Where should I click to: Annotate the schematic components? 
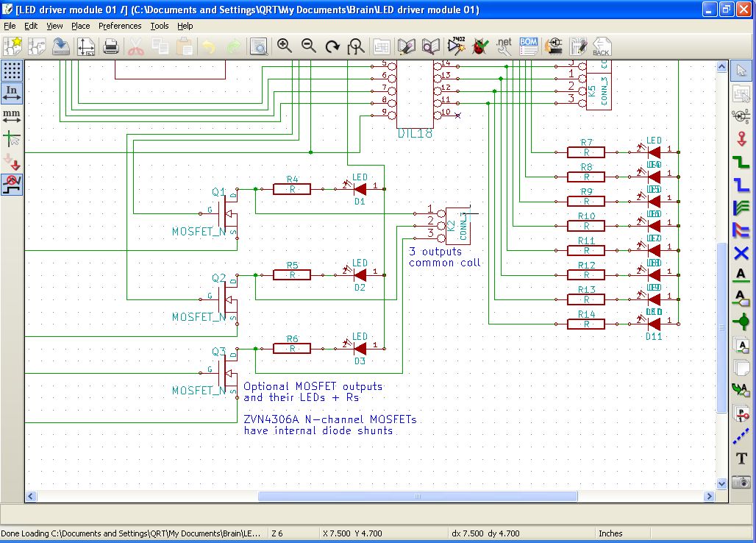pyautogui.click(x=456, y=46)
